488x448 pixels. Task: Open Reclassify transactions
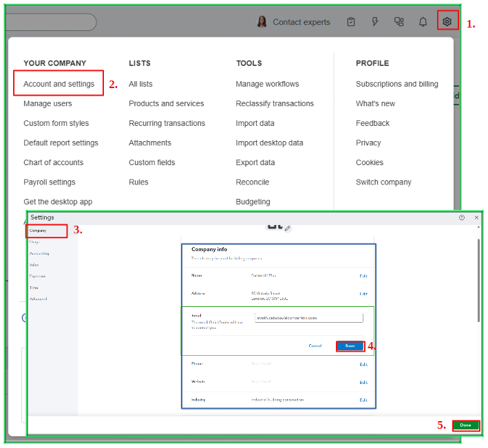pos(275,104)
